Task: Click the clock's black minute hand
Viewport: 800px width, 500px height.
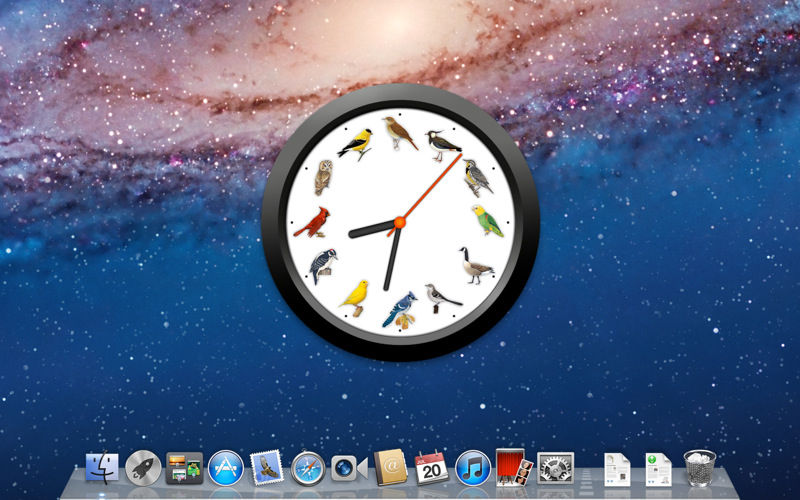Action: coord(392,259)
